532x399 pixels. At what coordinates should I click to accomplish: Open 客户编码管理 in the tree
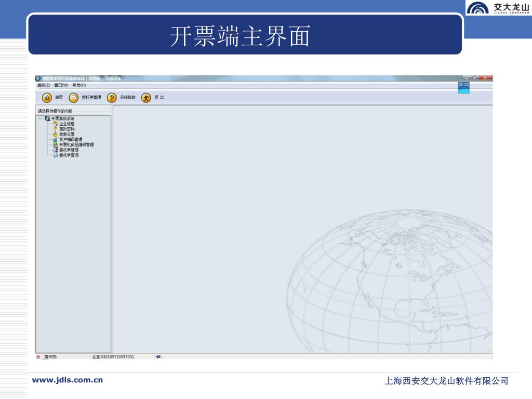tap(71, 139)
